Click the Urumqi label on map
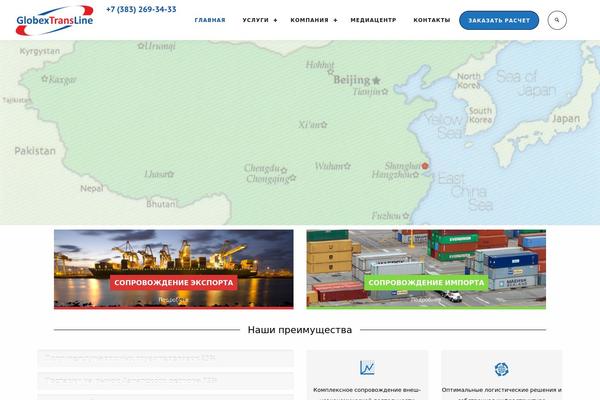Viewport: 600px width, 400px height. pos(160,46)
